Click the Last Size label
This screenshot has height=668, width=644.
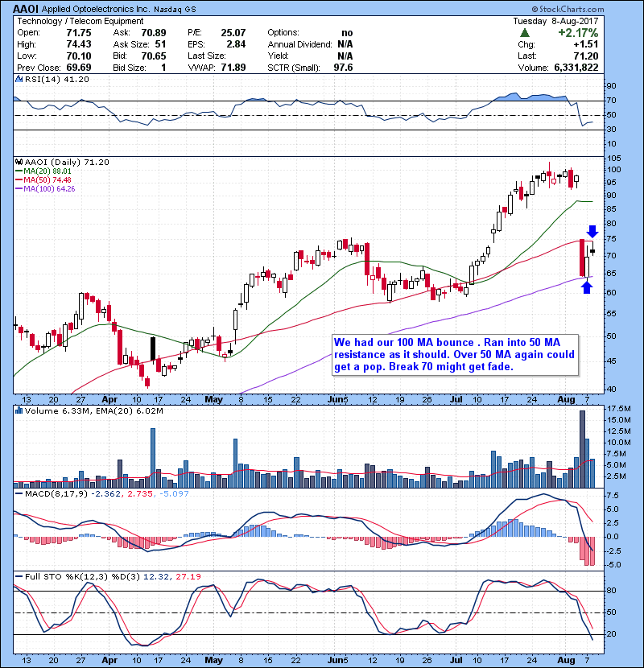[x=206, y=56]
